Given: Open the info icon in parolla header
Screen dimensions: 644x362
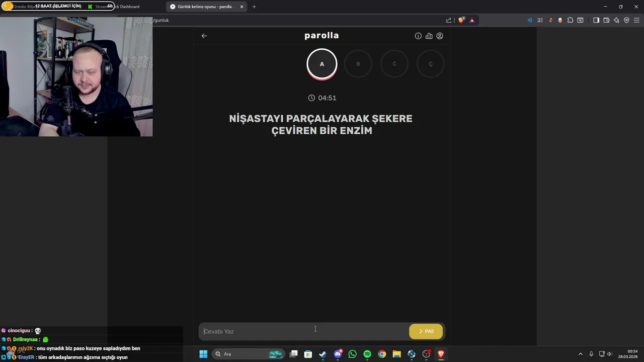Looking at the screenshot, I should click(418, 36).
